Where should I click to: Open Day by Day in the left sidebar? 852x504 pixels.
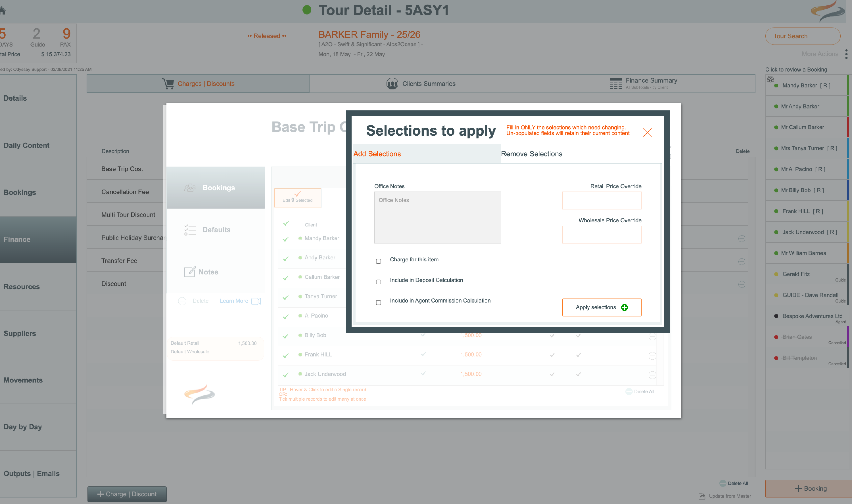coord(38,427)
